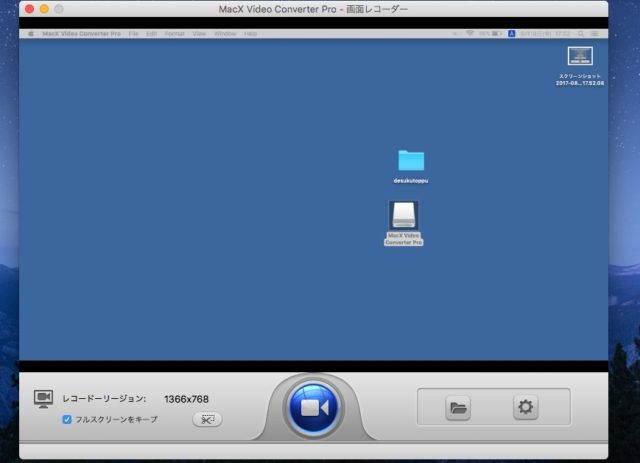Click the Wi-Fi status icon in preview
The width and height of the screenshot is (640, 463).
[470, 33]
